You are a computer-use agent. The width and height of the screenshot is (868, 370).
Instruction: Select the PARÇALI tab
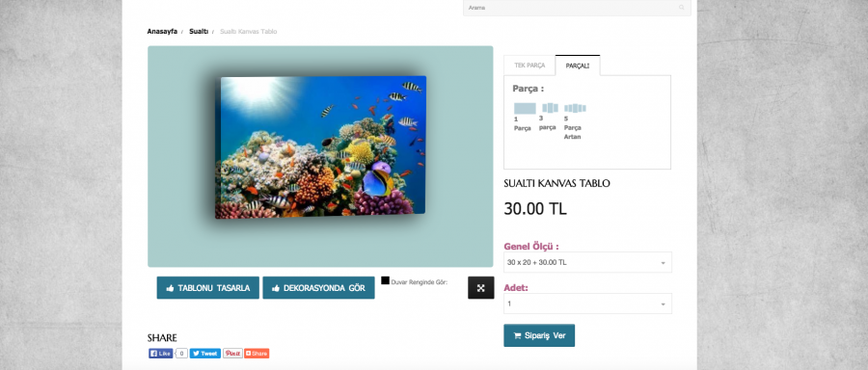(578, 66)
